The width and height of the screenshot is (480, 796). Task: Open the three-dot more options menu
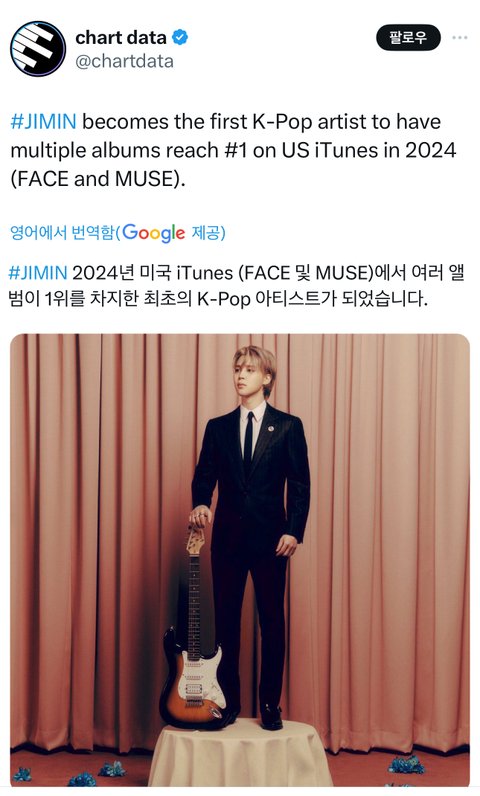point(460,38)
